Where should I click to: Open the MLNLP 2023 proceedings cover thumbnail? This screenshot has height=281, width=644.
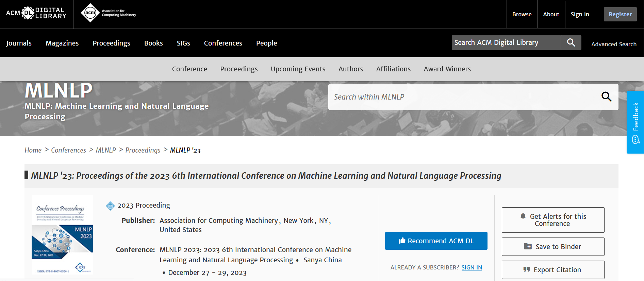click(x=62, y=235)
